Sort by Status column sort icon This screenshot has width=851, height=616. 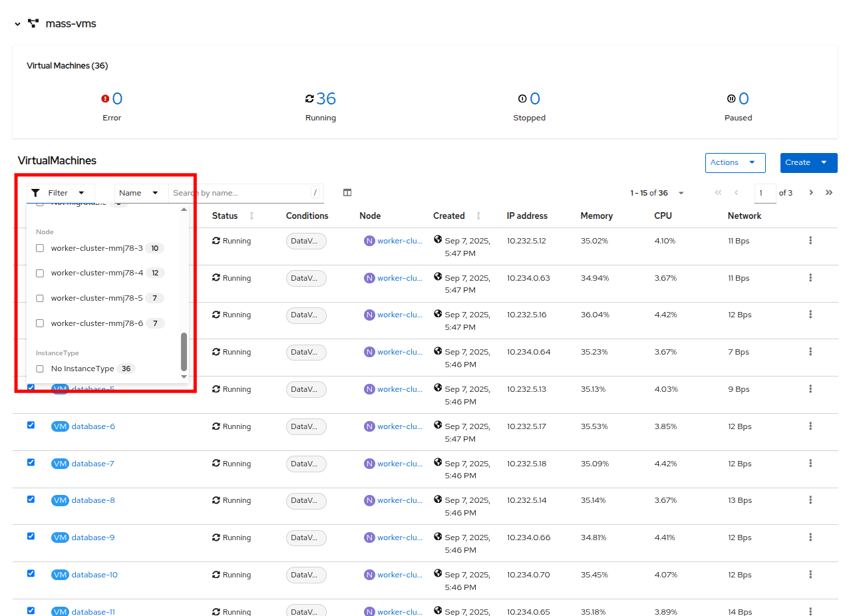(252, 216)
